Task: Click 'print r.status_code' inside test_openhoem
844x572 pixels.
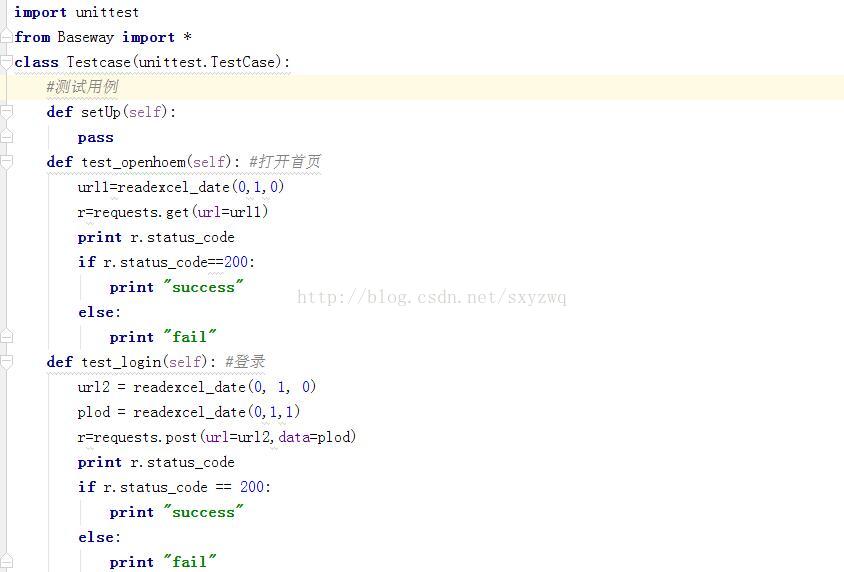Action: [x=156, y=237]
